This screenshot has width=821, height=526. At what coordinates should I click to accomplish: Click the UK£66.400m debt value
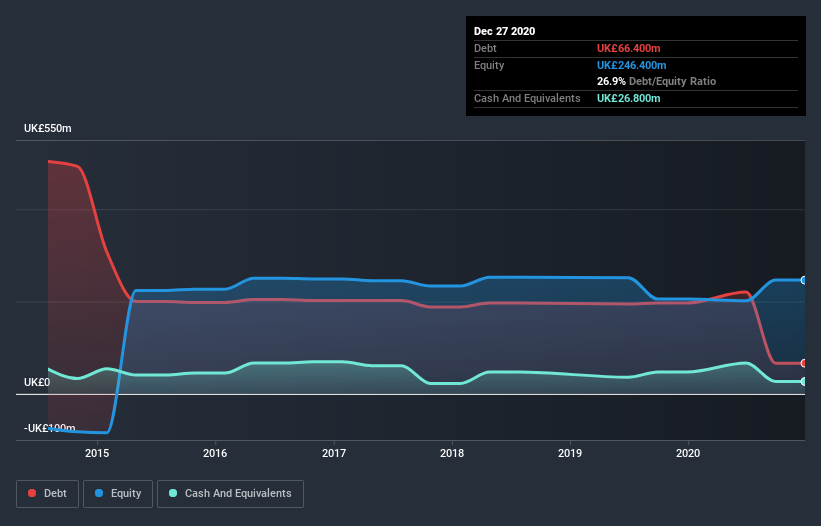click(628, 48)
